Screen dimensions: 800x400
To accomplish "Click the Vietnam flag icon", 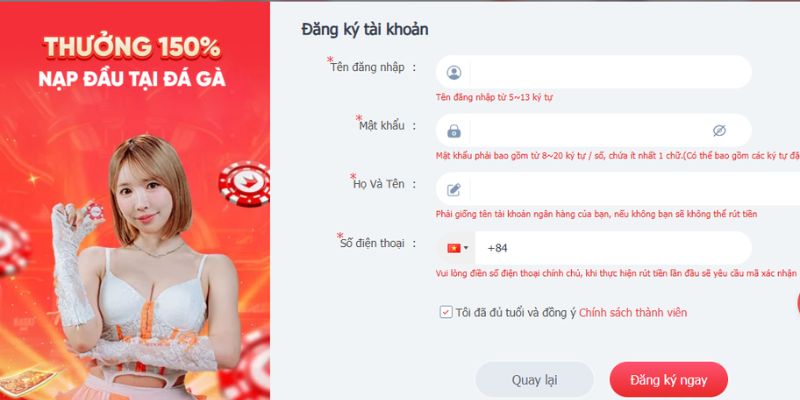I will 454,248.
